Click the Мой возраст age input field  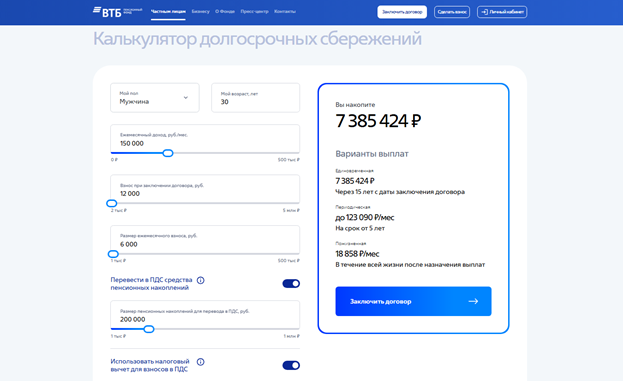coord(255,98)
